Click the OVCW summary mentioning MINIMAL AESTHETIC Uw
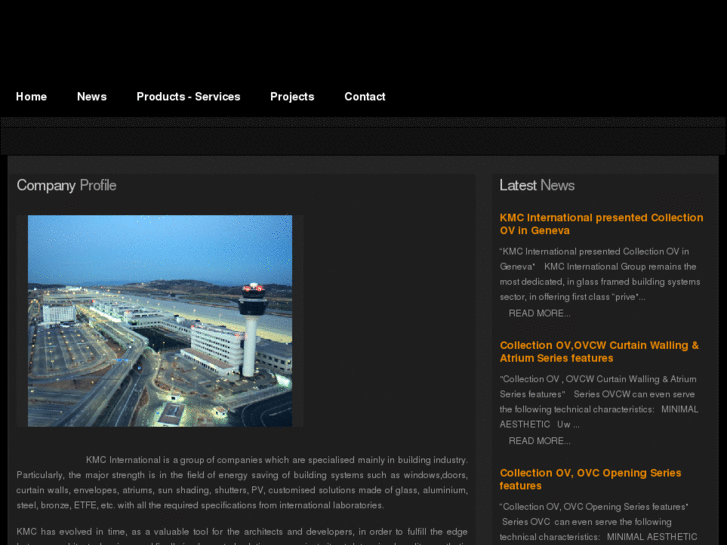The width and height of the screenshot is (727, 545). pyautogui.click(x=599, y=402)
